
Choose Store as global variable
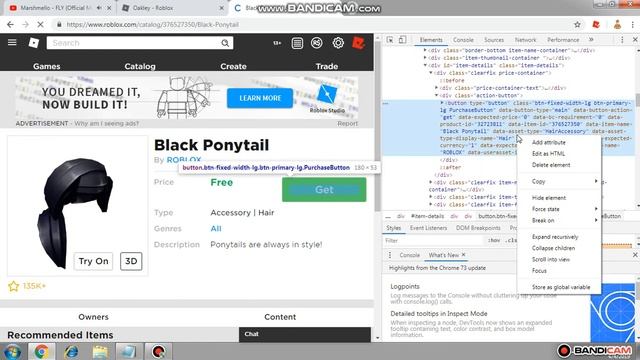(559, 287)
